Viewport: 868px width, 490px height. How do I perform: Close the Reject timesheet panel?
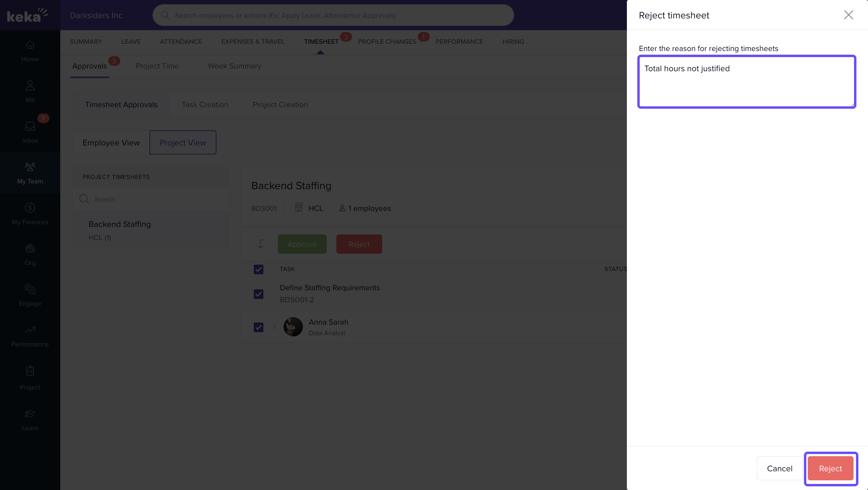[848, 15]
